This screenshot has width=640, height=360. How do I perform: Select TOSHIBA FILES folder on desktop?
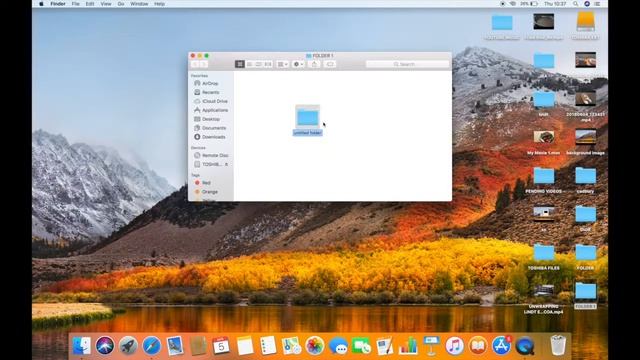coord(544,253)
